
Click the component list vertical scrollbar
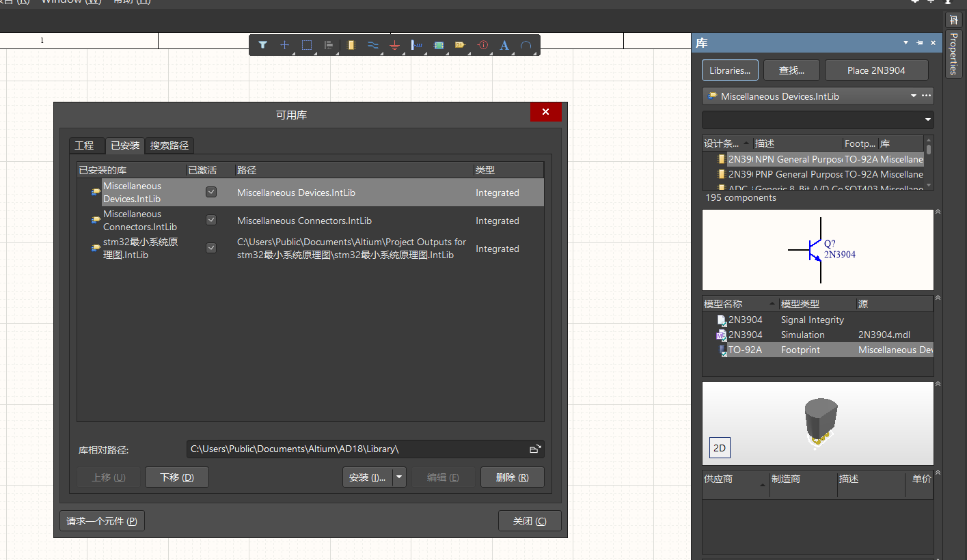point(929,163)
